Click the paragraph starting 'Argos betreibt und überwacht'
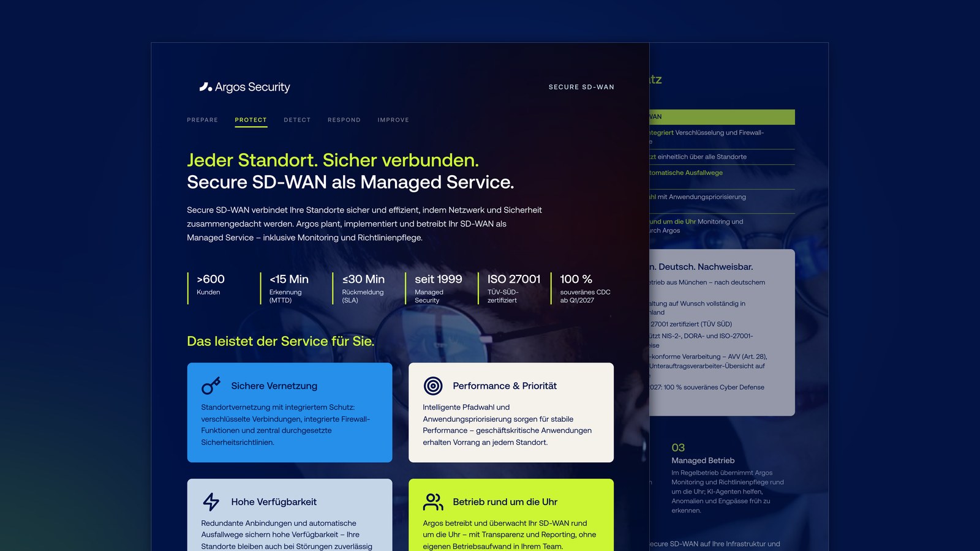Image resolution: width=980 pixels, height=551 pixels. tap(510, 534)
